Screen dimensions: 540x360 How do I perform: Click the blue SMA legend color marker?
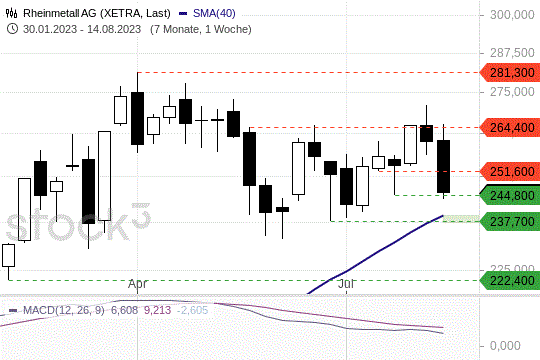pyautogui.click(x=183, y=14)
